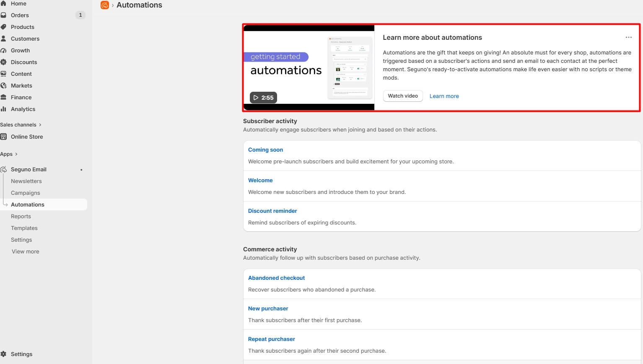Click the 'Subscriber activity' section heading

(x=270, y=121)
